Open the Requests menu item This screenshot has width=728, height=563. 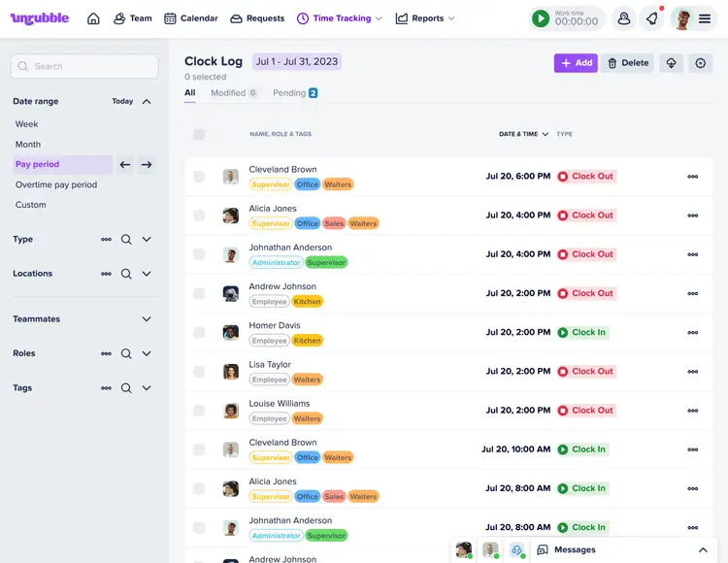pyautogui.click(x=257, y=18)
